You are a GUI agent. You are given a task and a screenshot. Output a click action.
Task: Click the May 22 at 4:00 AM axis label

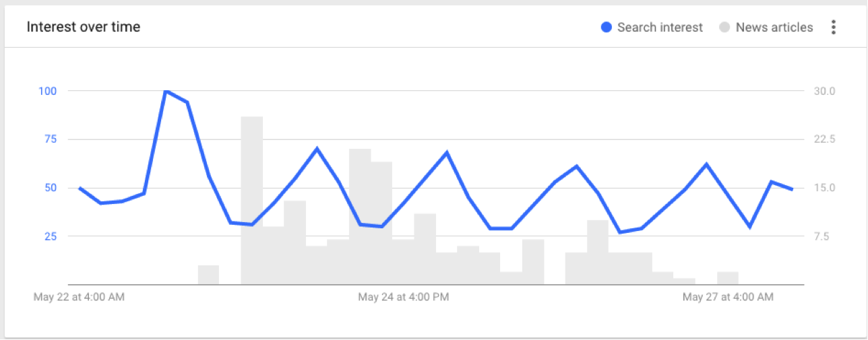79,296
